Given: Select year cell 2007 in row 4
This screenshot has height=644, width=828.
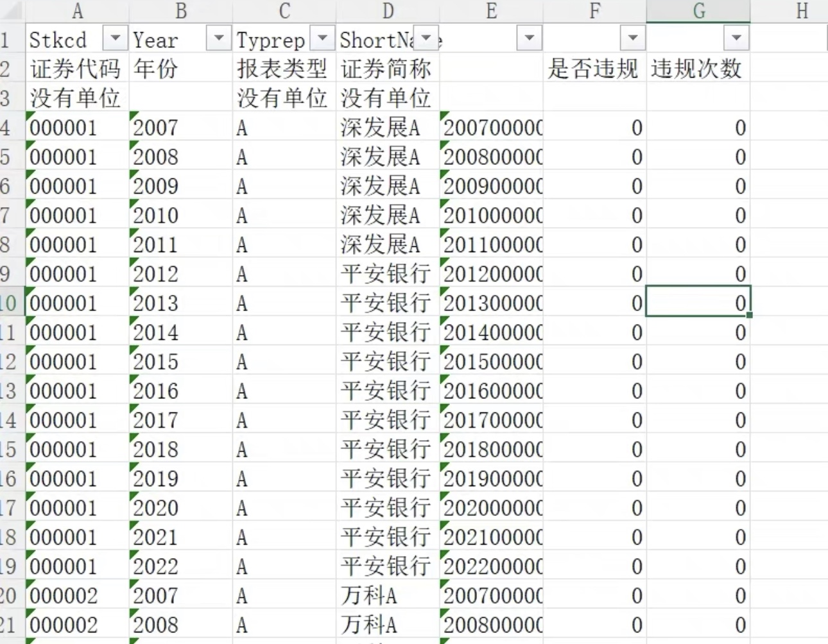Looking at the screenshot, I should click(181, 127).
